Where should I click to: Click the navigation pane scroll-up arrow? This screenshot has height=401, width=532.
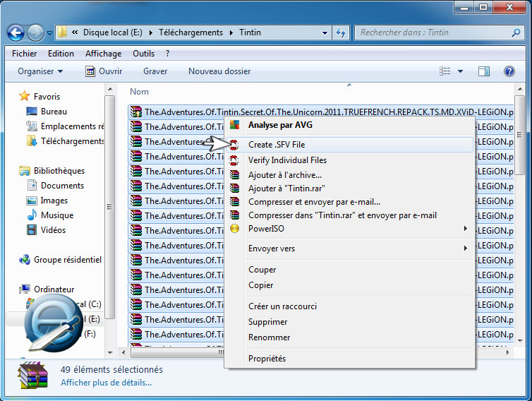(110, 89)
